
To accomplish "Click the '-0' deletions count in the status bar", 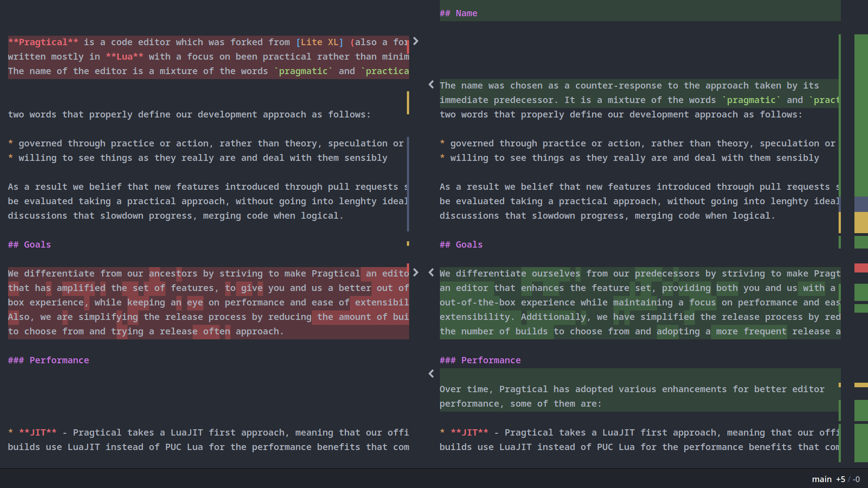I will 856,479.
